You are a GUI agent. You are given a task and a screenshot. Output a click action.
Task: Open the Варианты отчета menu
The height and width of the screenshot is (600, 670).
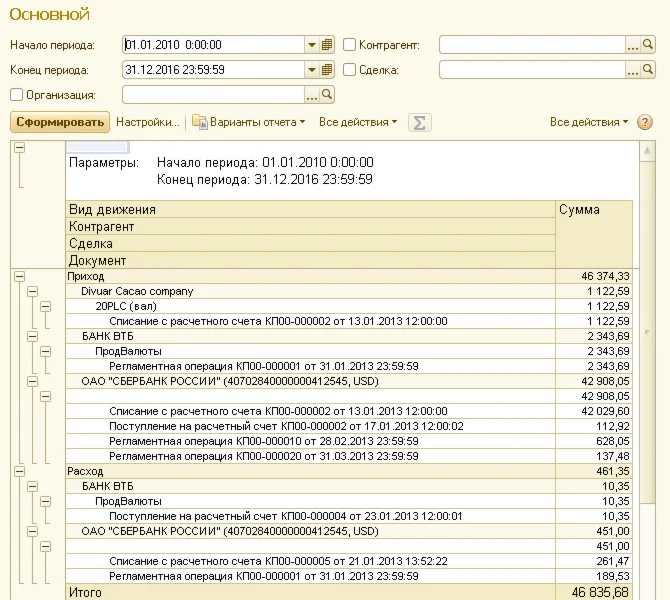pyautogui.click(x=249, y=122)
